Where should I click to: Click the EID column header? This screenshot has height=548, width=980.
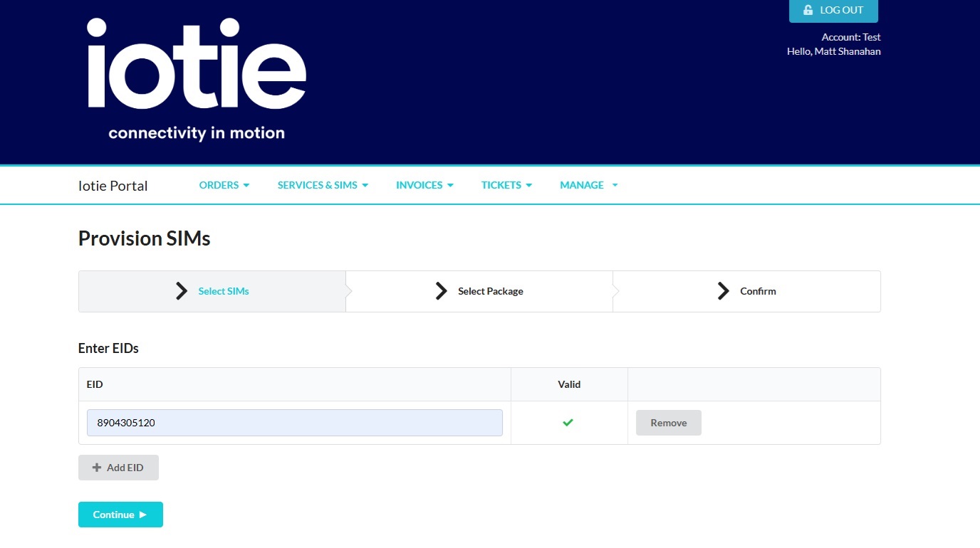click(x=95, y=384)
